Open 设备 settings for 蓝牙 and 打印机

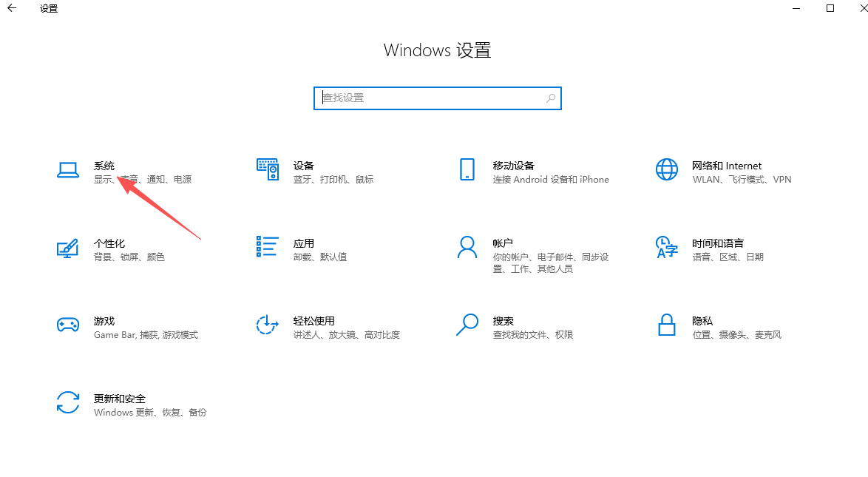303,170
